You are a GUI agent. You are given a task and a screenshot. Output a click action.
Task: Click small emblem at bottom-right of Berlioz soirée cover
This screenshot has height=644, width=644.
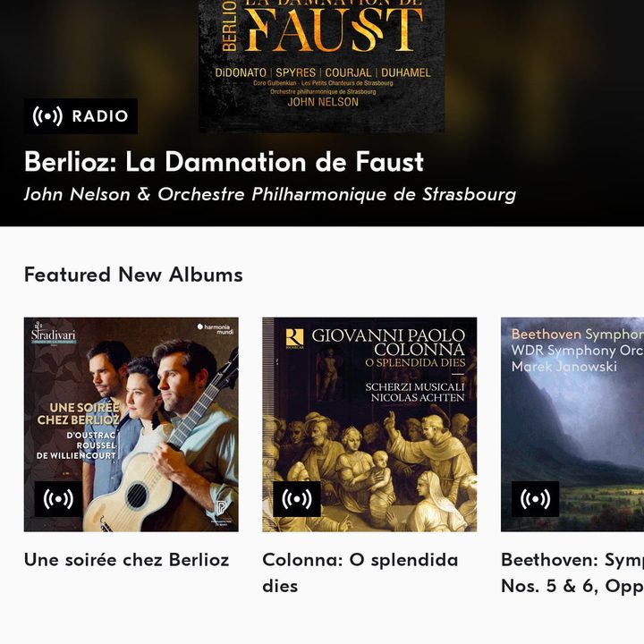(x=219, y=515)
